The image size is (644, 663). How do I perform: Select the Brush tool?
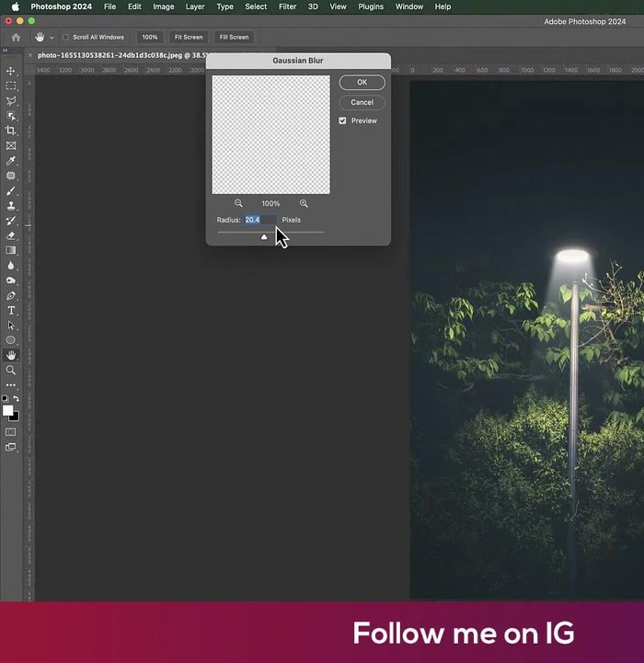[11, 190]
